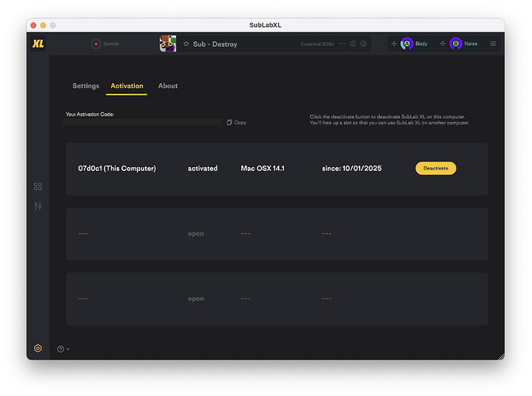Switch to the Settings tab

[x=86, y=86]
